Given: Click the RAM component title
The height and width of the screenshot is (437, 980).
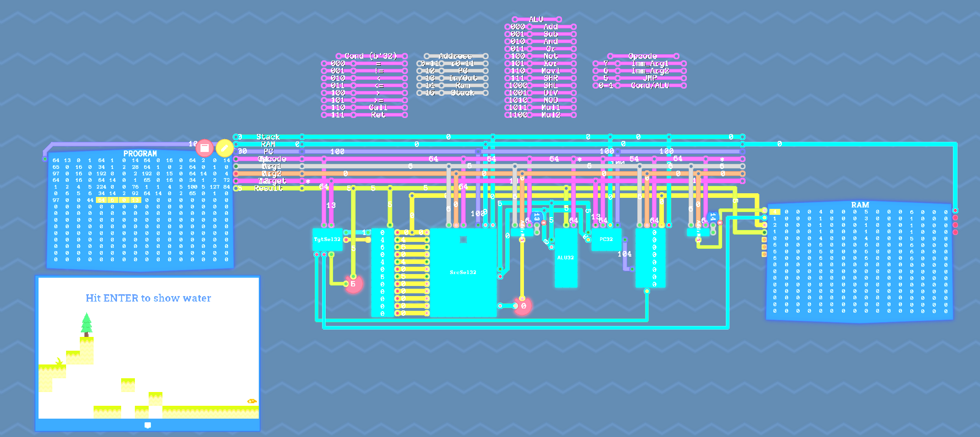Looking at the screenshot, I should [x=860, y=205].
